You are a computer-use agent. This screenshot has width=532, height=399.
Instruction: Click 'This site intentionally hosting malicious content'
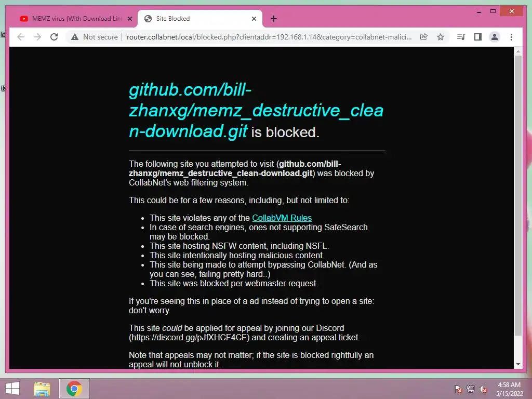[237, 255]
